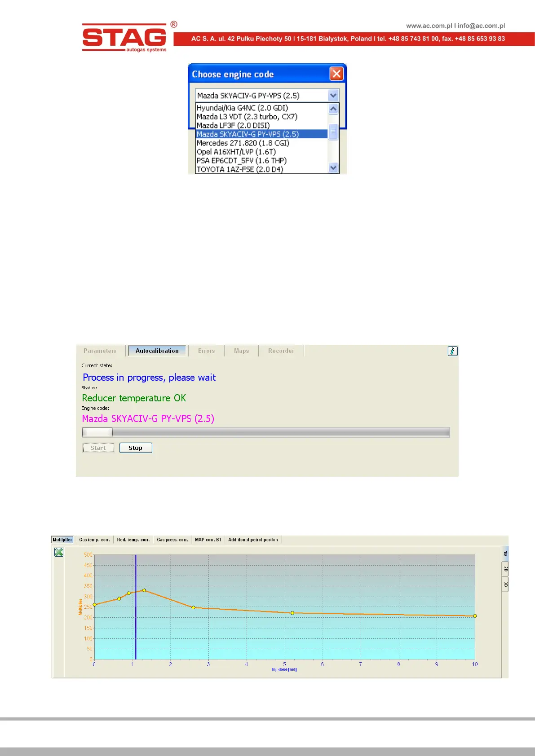This screenshot has height=756, width=535.
Task: Select Mazda L3 VDT (2.3 turbo, CX7)
Action: [x=261, y=117]
